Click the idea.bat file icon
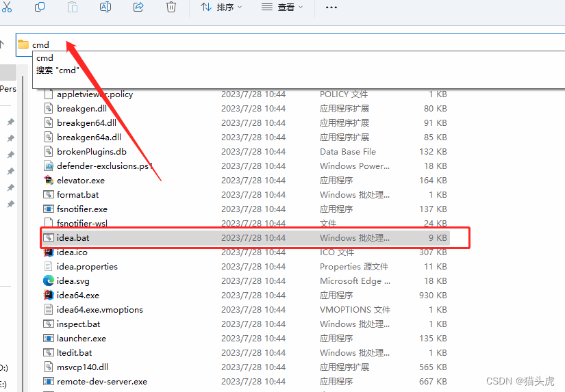Screen dimensions: 565x392 pyautogui.click(x=49, y=237)
